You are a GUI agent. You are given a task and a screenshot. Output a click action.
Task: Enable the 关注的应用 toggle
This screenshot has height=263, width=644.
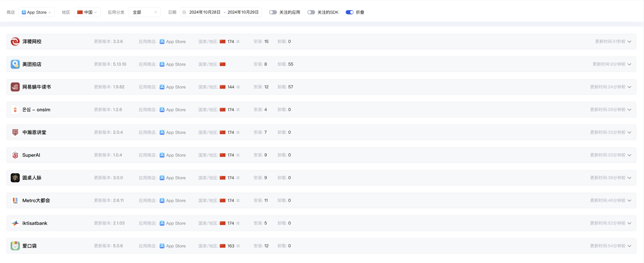[x=273, y=12]
